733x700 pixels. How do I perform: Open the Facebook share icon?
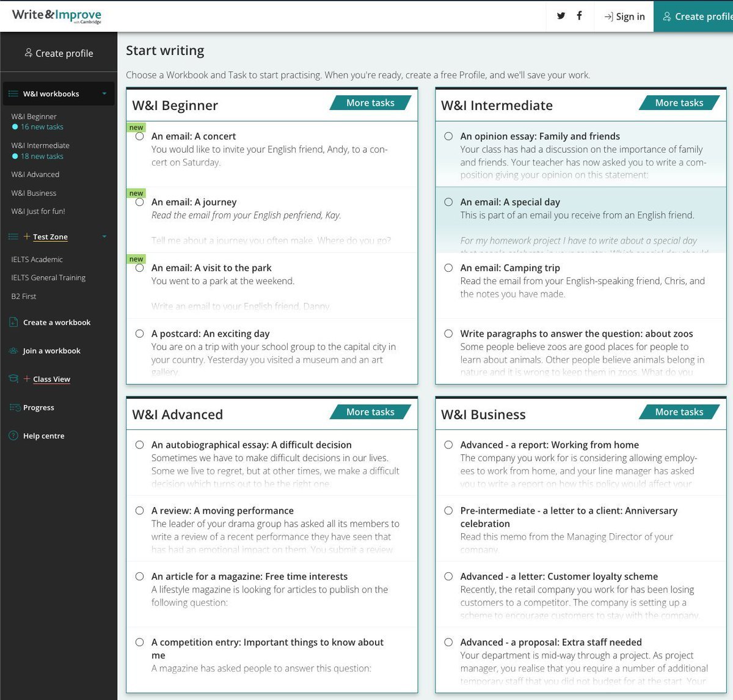click(x=579, y=16)
